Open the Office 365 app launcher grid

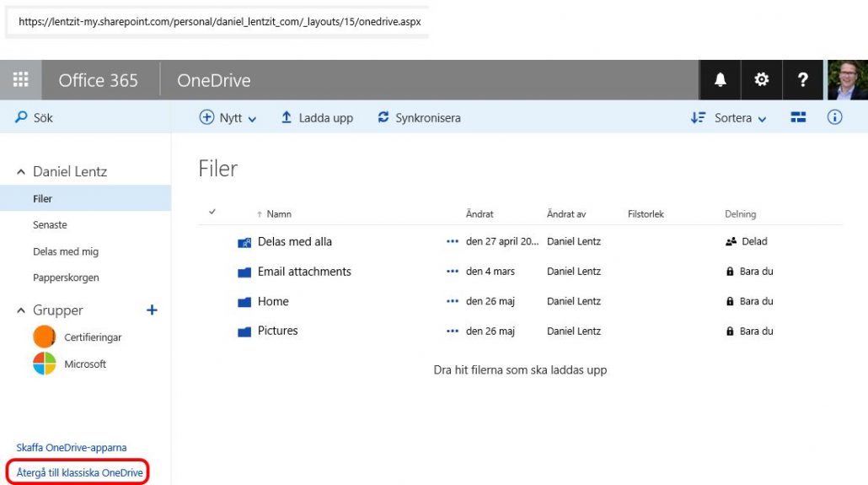click(20, 80)
